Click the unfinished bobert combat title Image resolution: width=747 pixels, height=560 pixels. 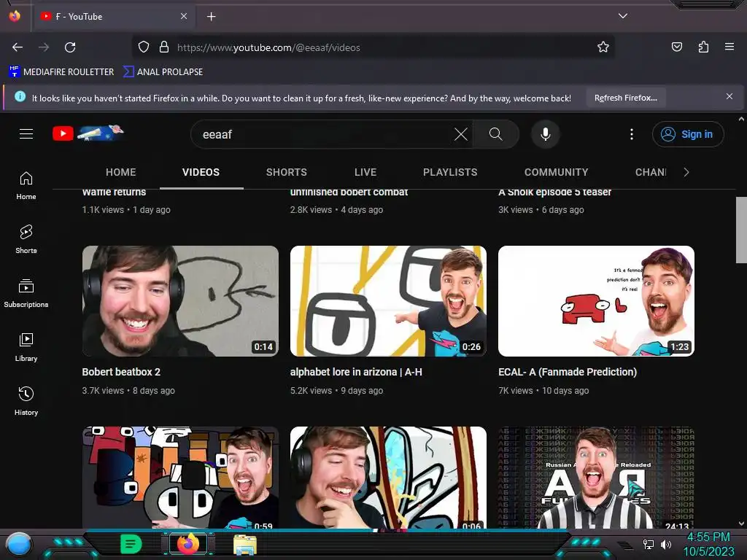coord(349,192)
